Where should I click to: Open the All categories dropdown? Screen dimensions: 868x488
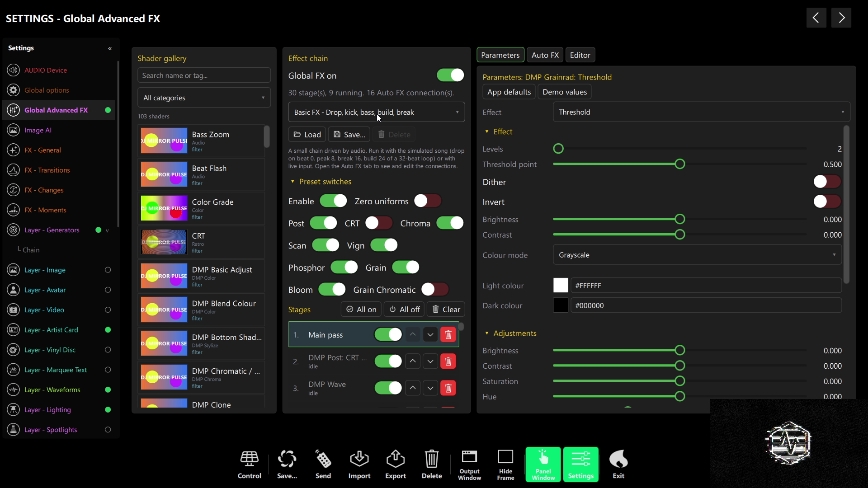204,98
